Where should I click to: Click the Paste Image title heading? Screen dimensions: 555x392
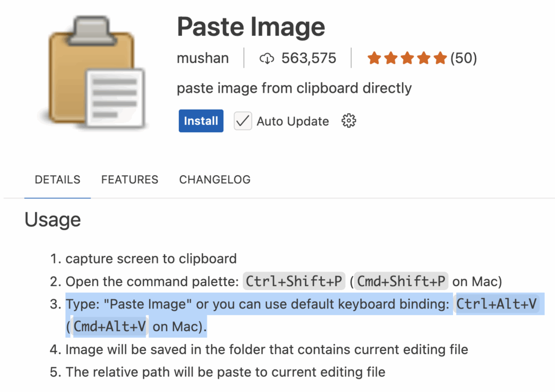coord(251,27)
